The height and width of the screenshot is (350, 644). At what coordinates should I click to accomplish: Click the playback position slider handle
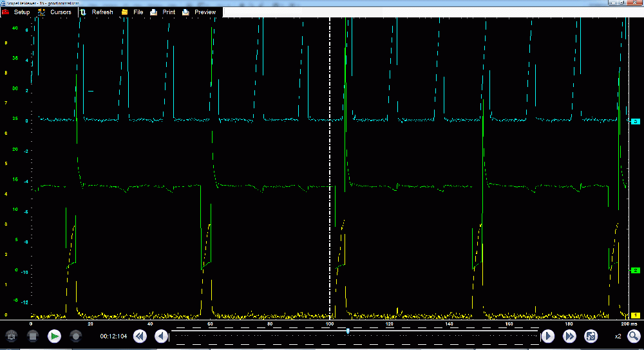click(x=348, y=331)
